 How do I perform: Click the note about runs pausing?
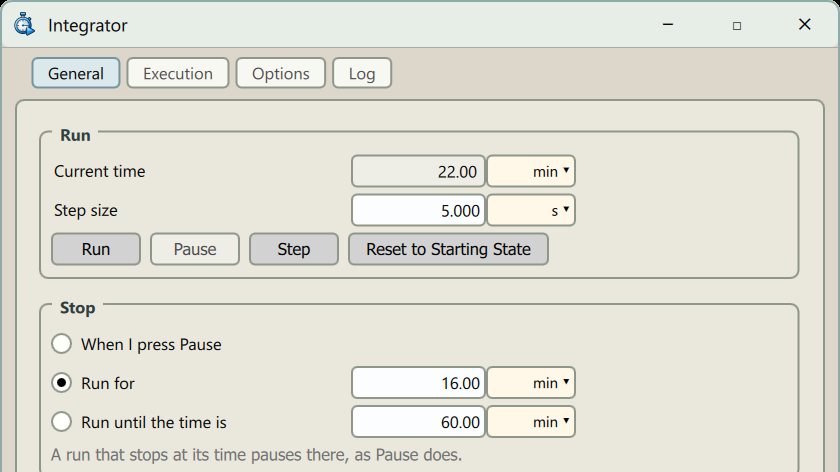point(256,455)
